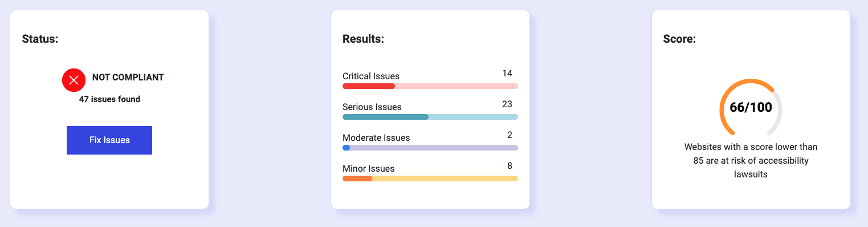The width and height of the screenshot is (868, 227).
Task: Click the minor issues count 8
Action: 510,166
